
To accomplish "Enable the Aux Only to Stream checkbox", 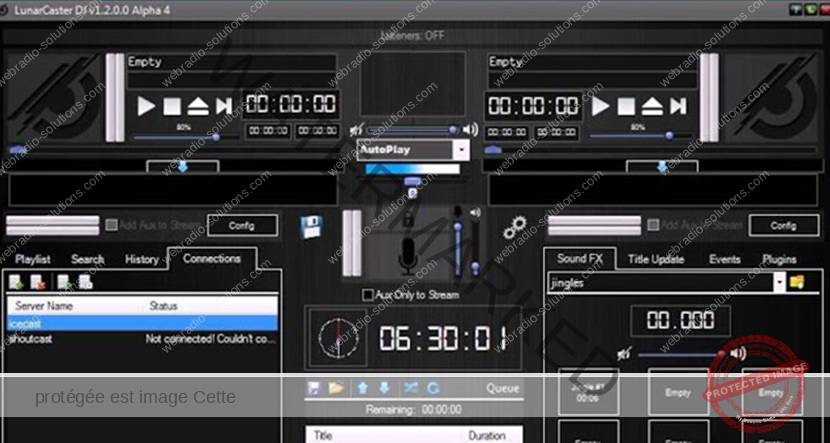I will click(x=368, y=295).
